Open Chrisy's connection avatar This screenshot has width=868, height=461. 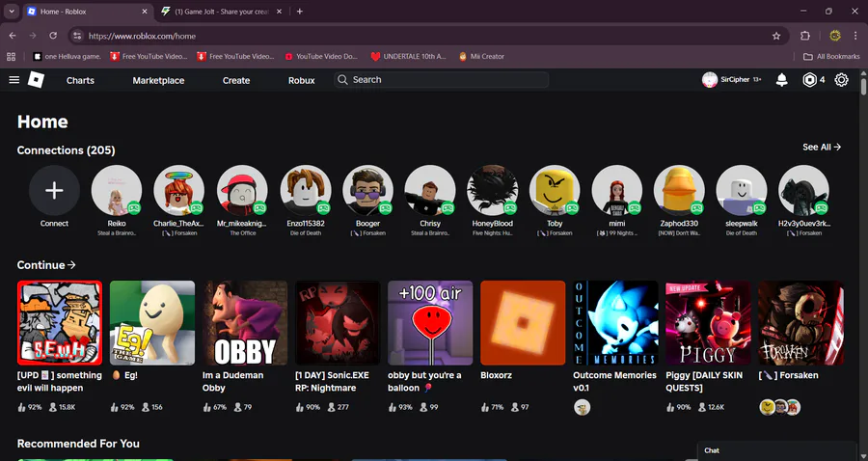pyautogui.click(x=430, y=190)
